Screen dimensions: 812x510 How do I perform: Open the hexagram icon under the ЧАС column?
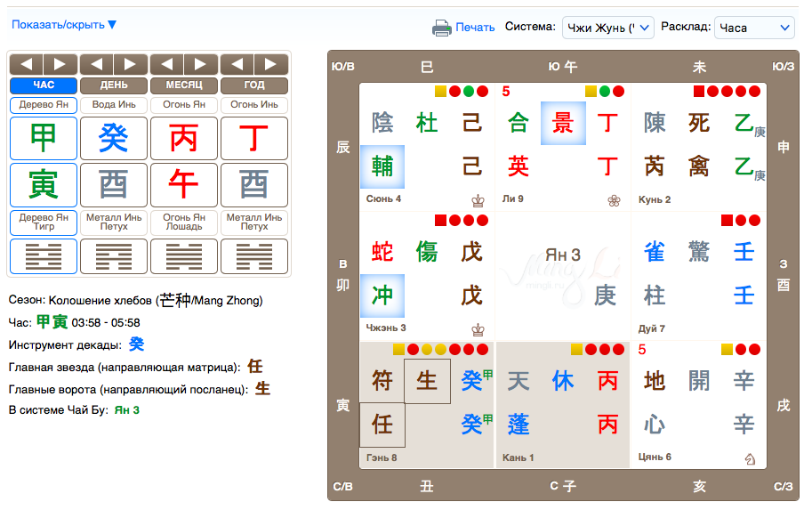tap(44, 256)
